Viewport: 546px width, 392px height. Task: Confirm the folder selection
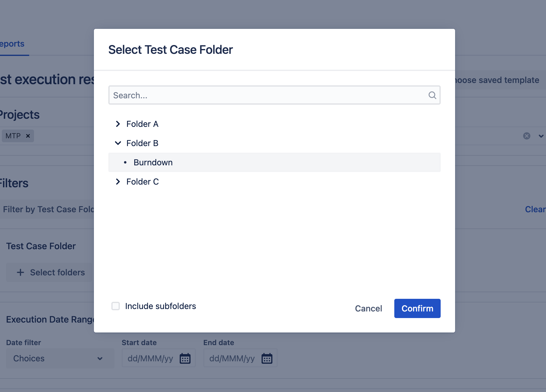(417, 308)
